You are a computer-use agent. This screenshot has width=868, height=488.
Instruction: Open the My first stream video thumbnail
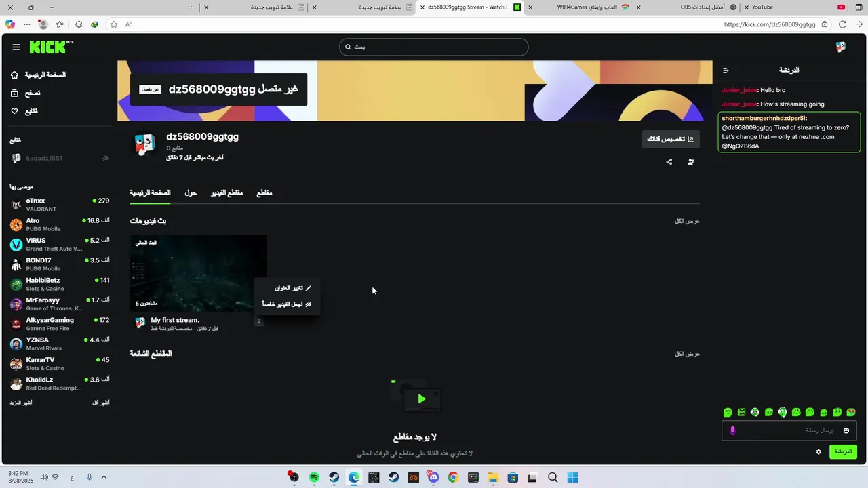(x=199, y=274)
